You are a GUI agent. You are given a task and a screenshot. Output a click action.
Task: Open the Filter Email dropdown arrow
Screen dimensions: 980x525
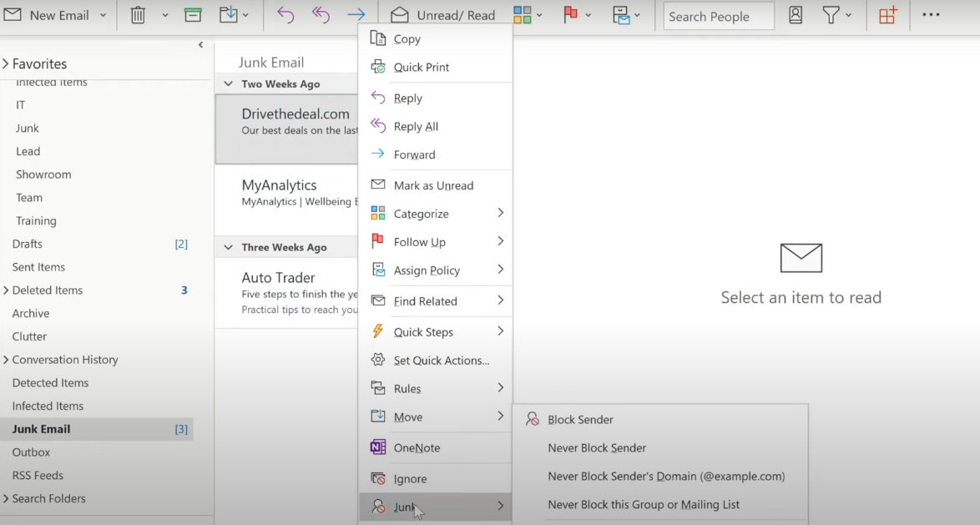pyautogui.click(x=848, y=15)
